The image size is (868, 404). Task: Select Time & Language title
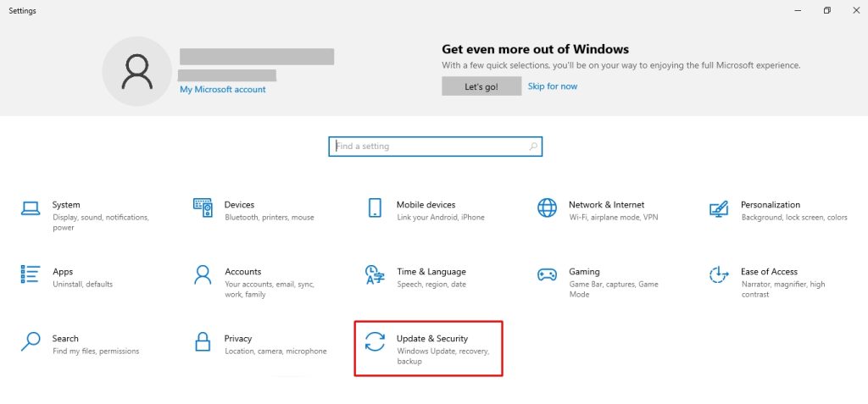click(x=431, y=272)
